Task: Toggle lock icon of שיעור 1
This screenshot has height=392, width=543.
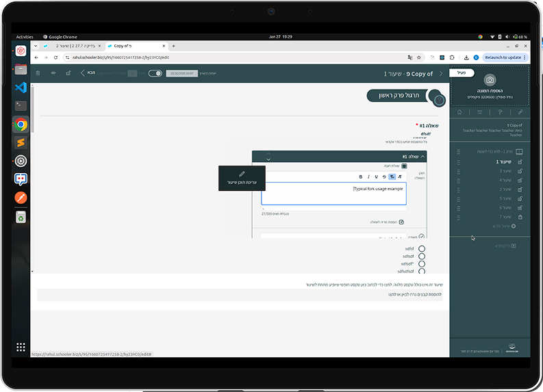Action: pyautogui.click(x=520, y=161)
